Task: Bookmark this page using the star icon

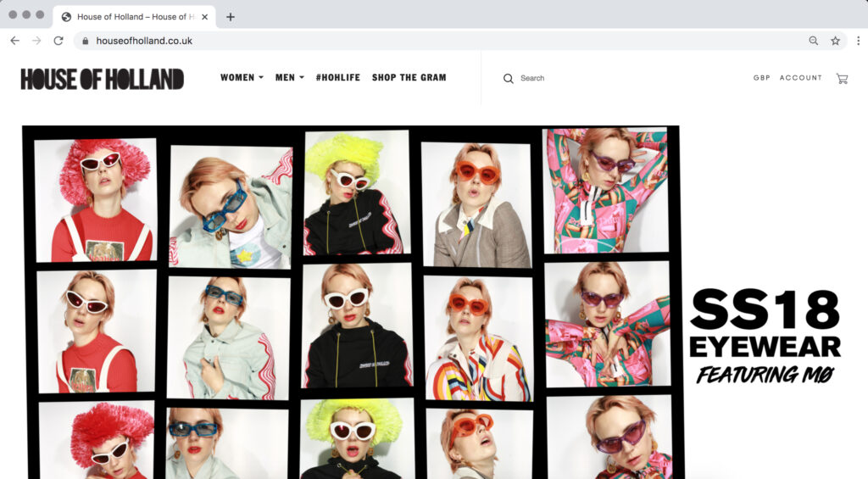Action: pyautogui.click(x=835, y=41)
